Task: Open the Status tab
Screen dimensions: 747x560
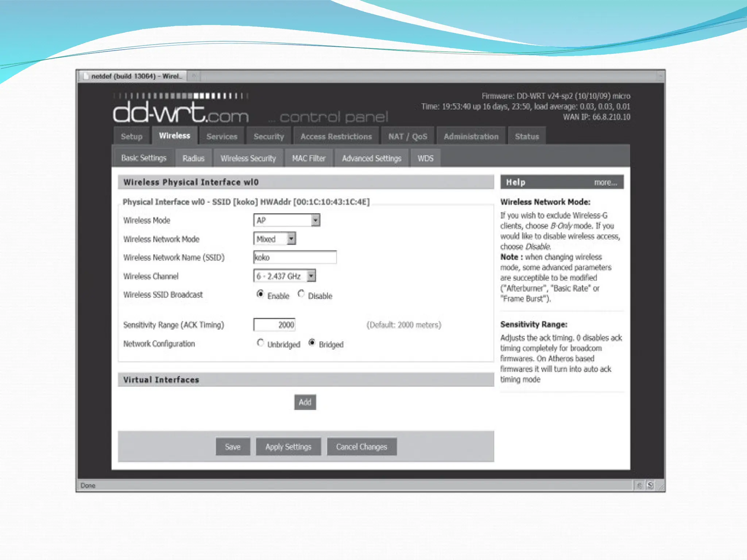Action: (x=526, y=136)
